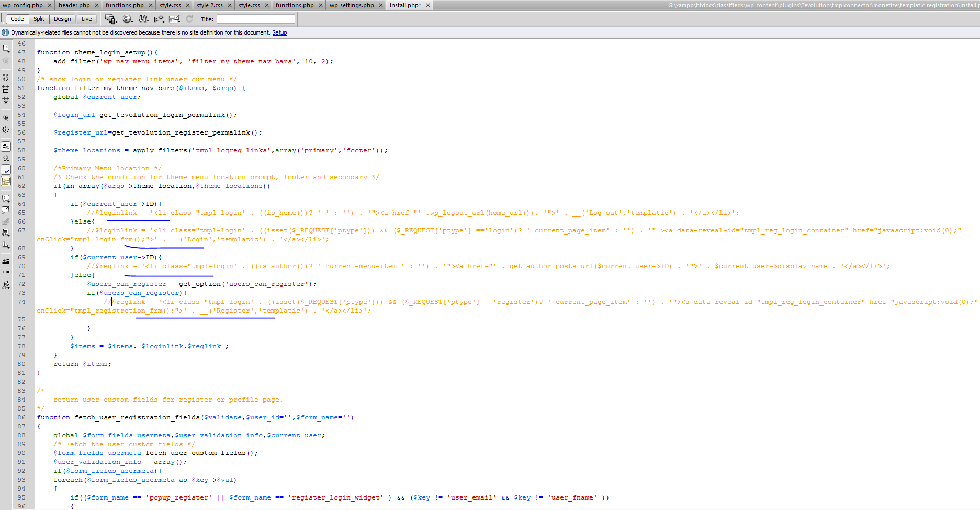Switch to style 2.css tab
This screenshot has height=510, width=980.
(209, 5)
